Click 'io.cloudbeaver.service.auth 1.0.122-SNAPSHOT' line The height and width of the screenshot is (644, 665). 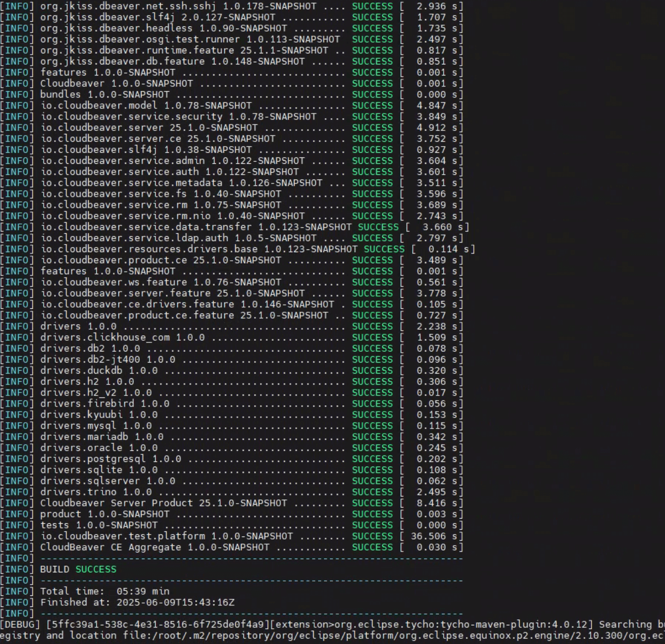231,172
